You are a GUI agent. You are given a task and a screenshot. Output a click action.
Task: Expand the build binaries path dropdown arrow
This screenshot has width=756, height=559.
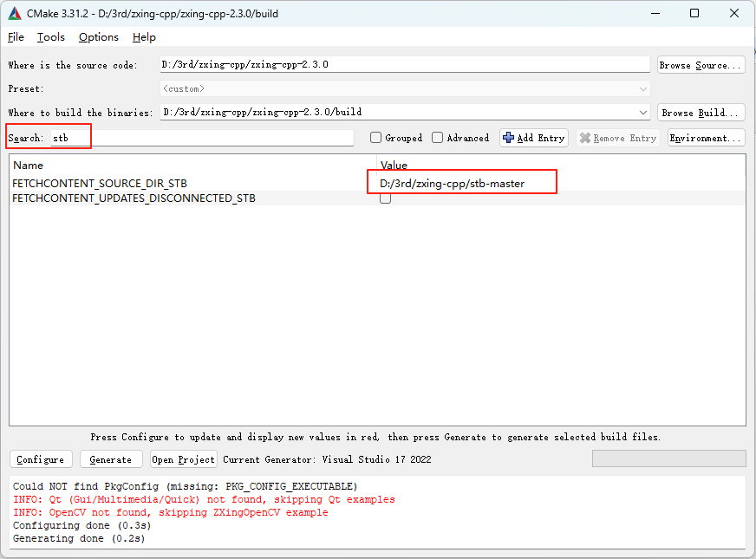tap(643, 113)
